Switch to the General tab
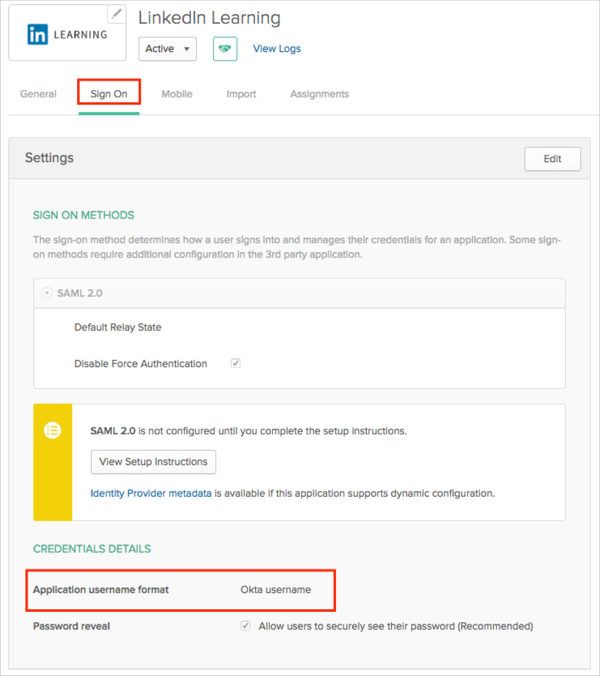 coord(38,94)
